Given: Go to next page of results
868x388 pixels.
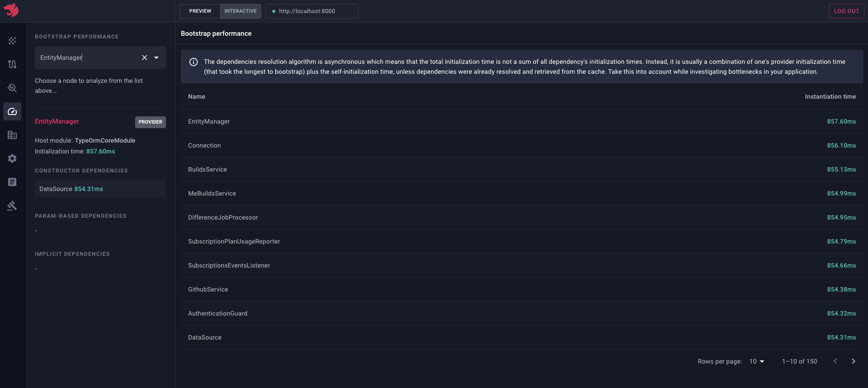Looking at the screenshot, I should point(853,361).
